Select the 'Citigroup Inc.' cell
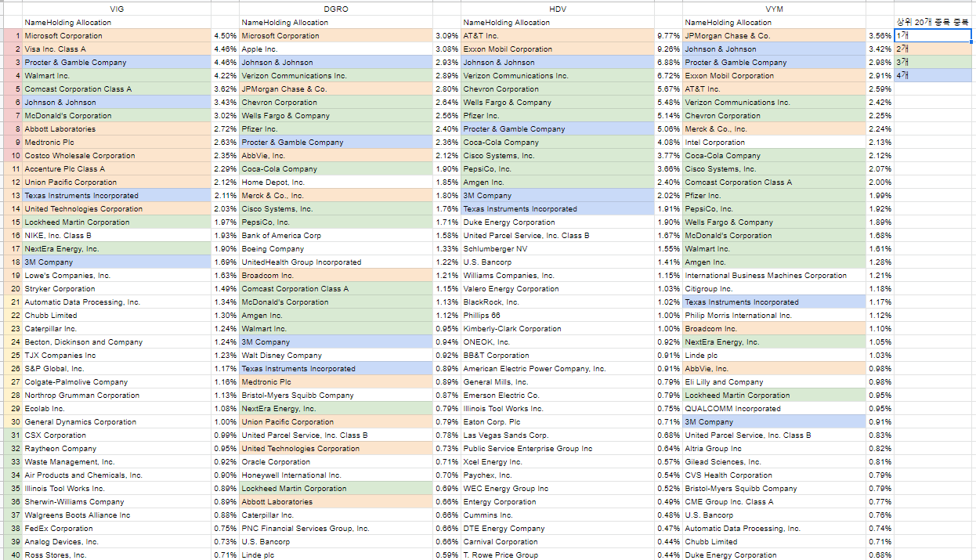Screen dimensions: 976x560 click(x=775, y=288)
